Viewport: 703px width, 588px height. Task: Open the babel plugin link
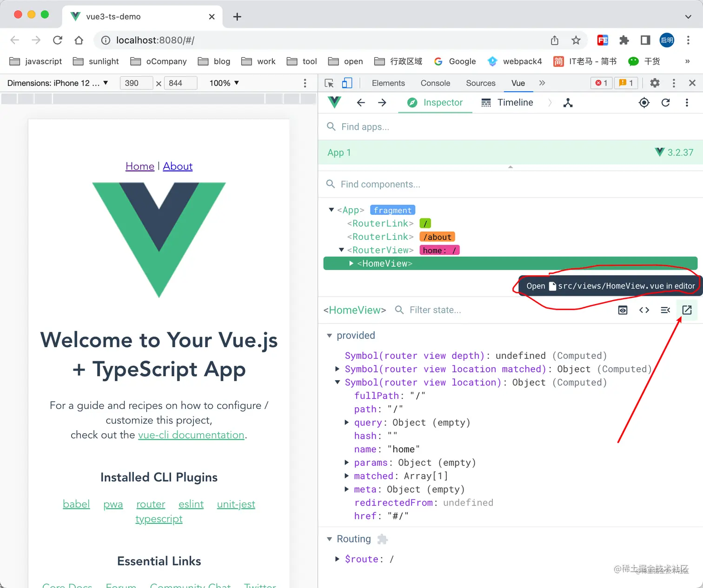click(76, 504)
